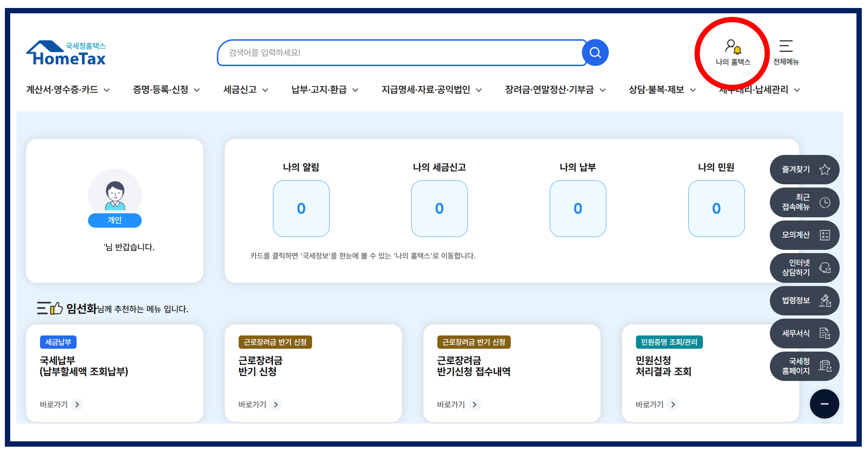Click the thumbs-up recommended menu icon
Screen dimensions: 868x452
pyautogui.click(x=50, y=308)
